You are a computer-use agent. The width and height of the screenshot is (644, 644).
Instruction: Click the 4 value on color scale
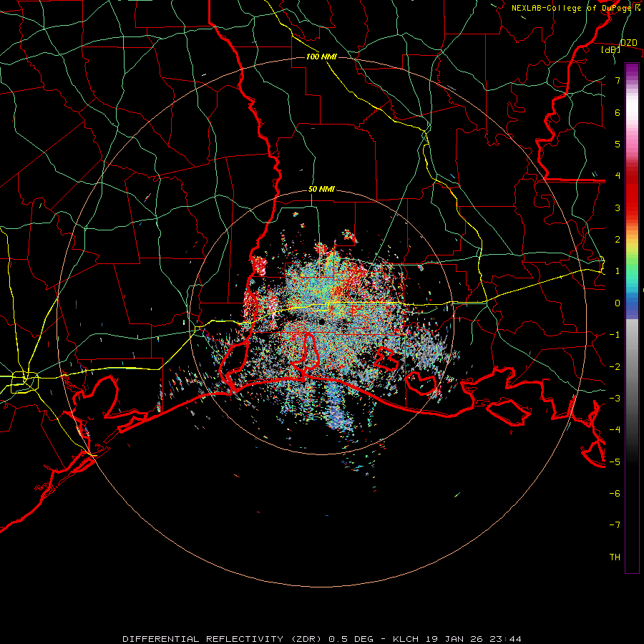pyautogui.click(x=618, y=176)
